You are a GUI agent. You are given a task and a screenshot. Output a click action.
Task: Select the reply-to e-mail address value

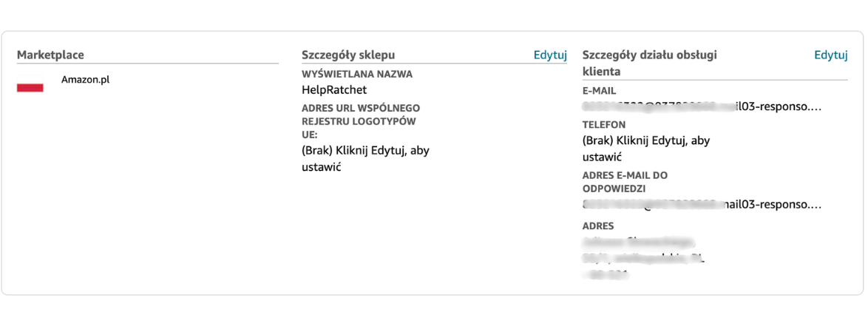coord(702,204)
